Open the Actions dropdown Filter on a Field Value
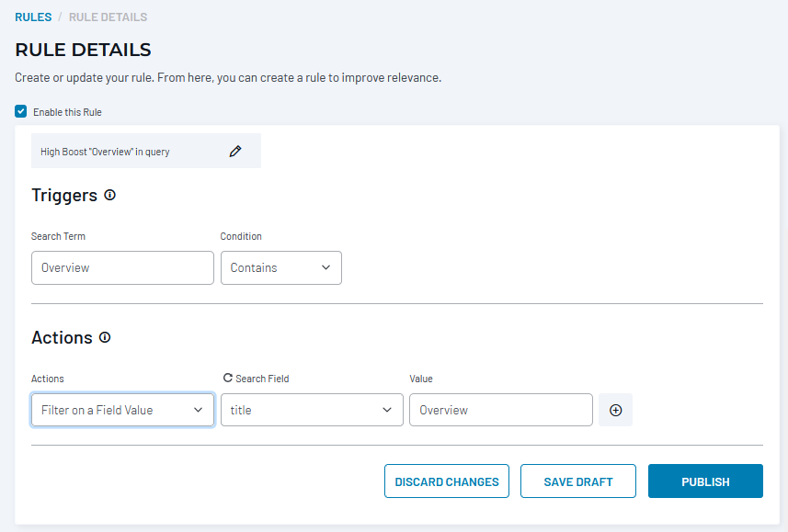 (122, 410)
